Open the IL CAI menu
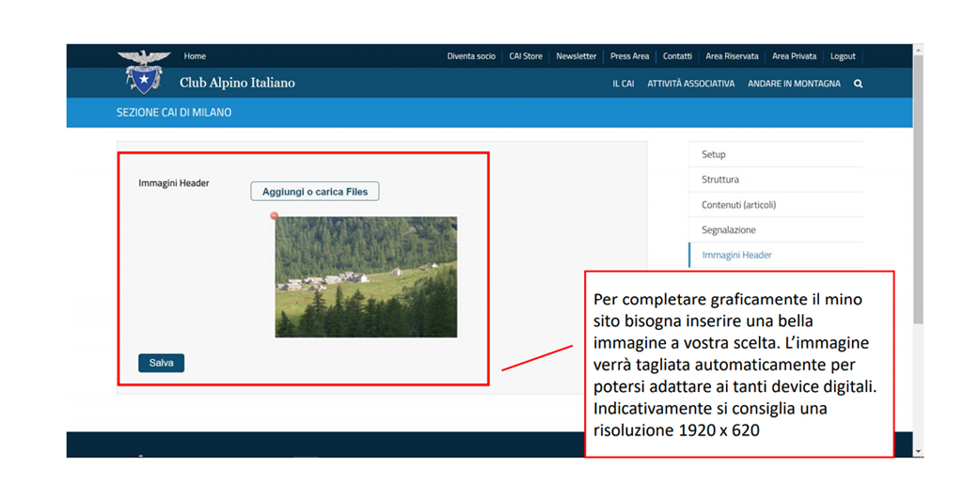Image resolution: width=980 pixels, height=498 pixels. point(624,84)
